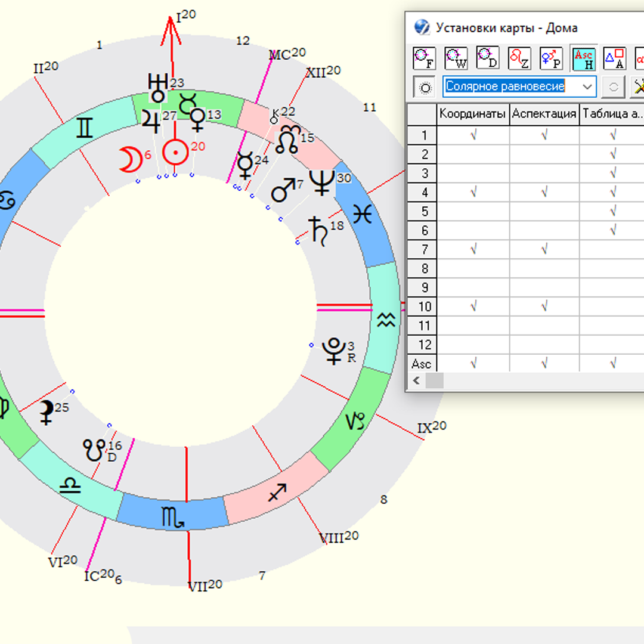Click the XII20 house cusp label
This screenshot has width=644, height=644.
pos(323,72)
